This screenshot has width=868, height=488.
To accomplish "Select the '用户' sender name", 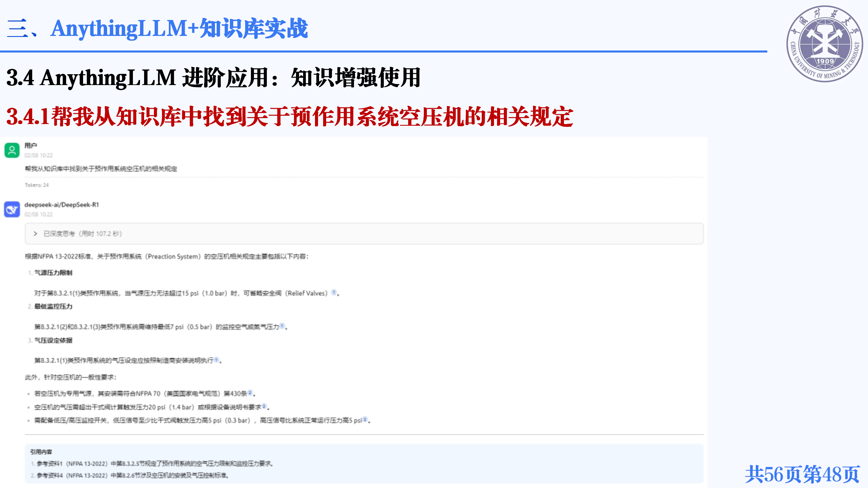I will (31, 145).
